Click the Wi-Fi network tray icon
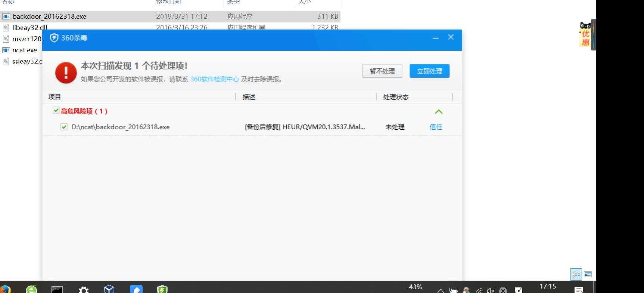This screenshot has width=644, height=293. [x=479, y=290]
